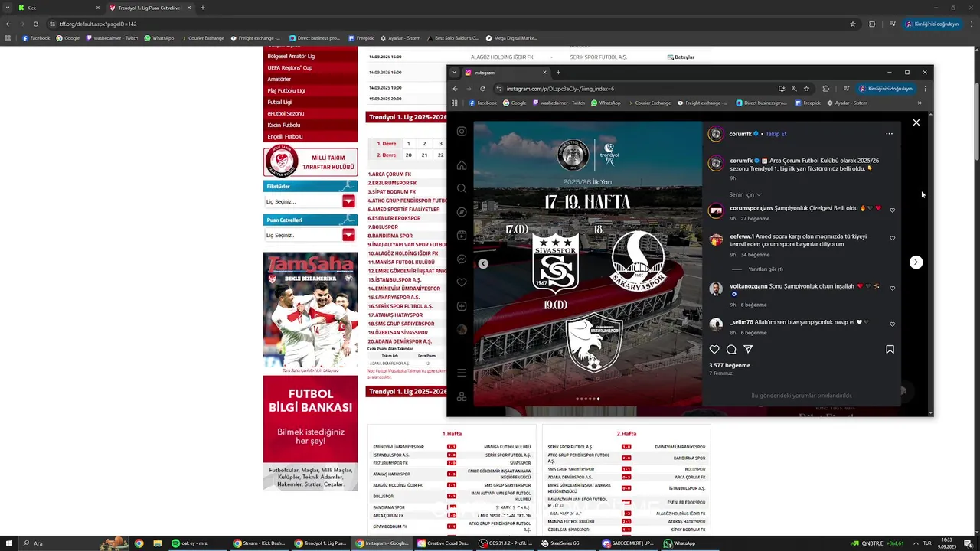Open the post's three-dot options menu
The image size is (980, 551).
pyautogui.click(x=889, y=134)
